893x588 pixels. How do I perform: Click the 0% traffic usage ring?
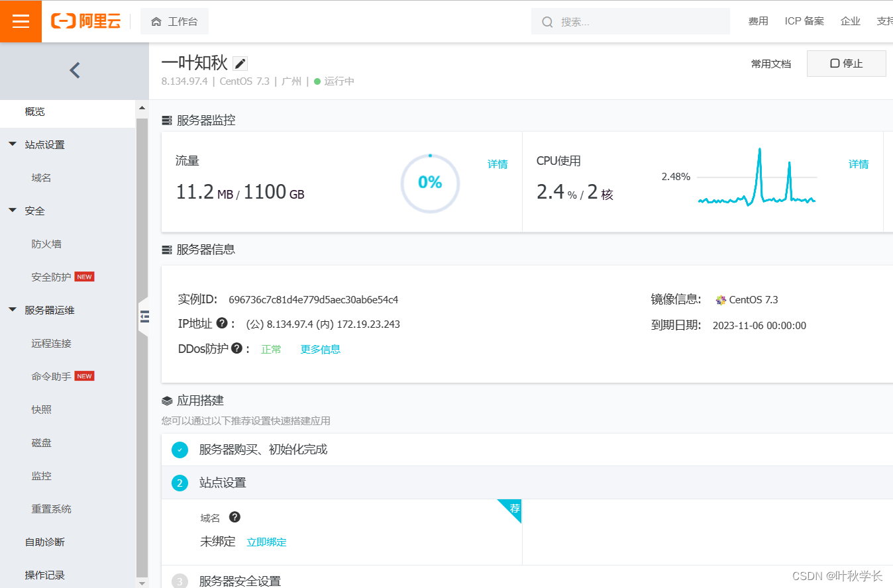coord(430,183)
